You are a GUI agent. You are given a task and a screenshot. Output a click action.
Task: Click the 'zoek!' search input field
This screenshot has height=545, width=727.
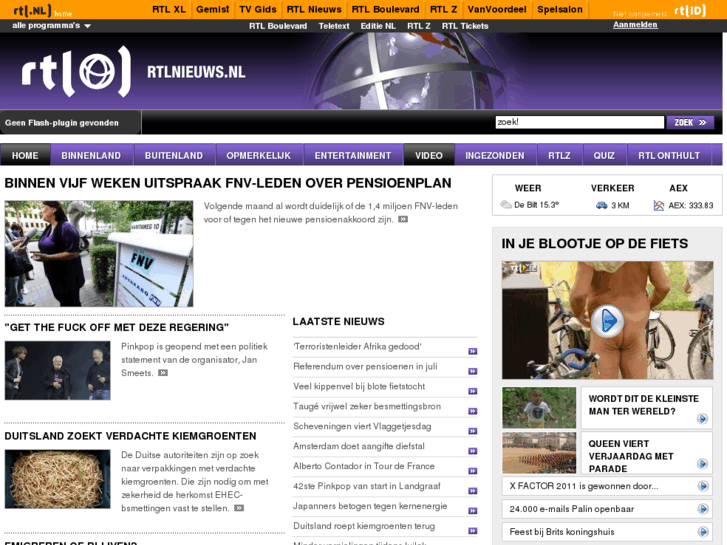580,122
